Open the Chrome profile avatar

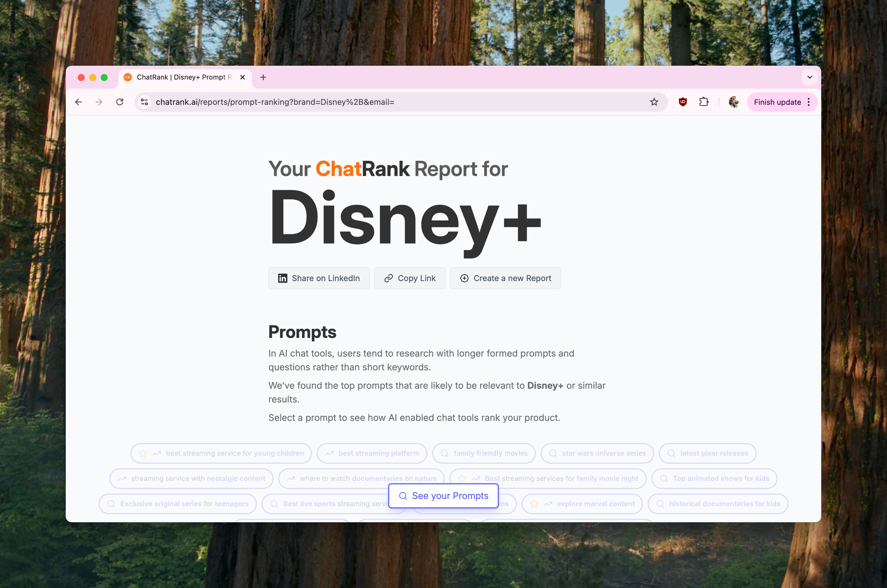point(734,102)
